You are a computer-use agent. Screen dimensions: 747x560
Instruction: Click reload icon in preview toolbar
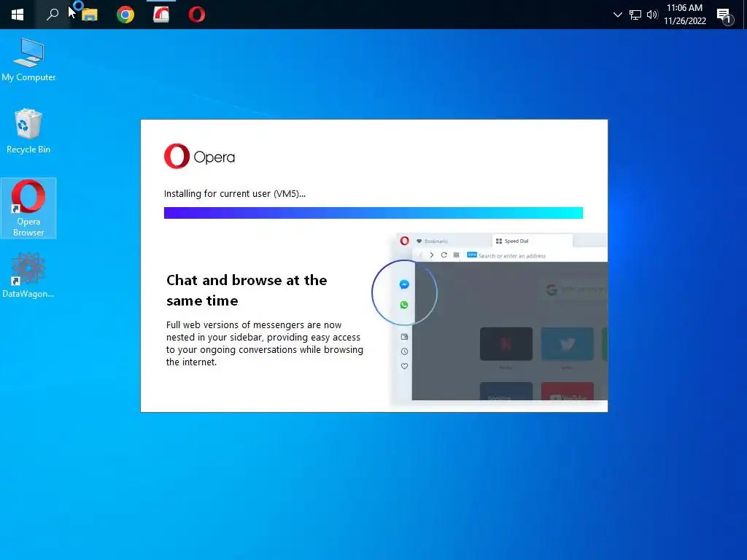click(444, 255)
